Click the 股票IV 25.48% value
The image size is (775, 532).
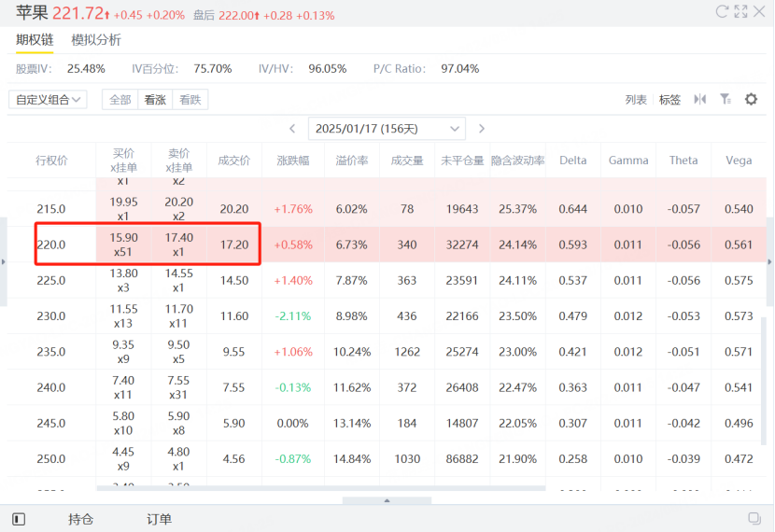tap(86, 69)
